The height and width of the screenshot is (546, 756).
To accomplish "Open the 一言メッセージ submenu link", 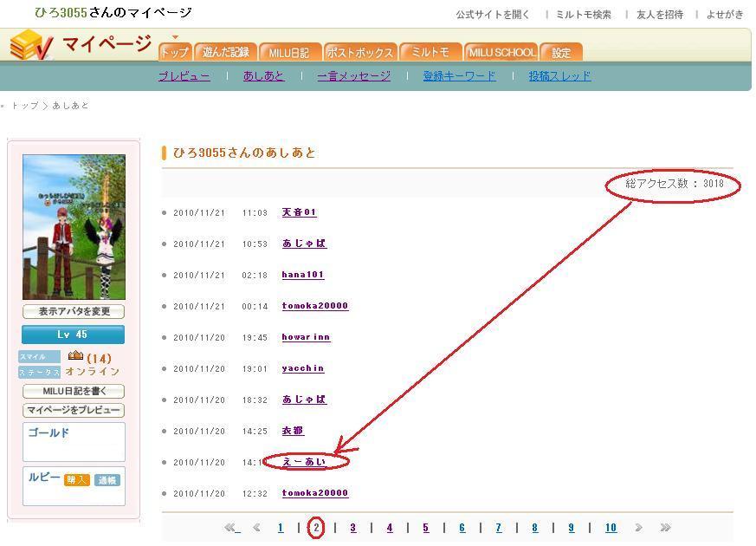I will [x=353, y=76].
